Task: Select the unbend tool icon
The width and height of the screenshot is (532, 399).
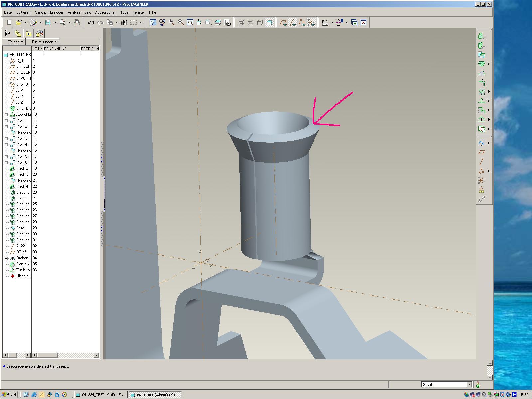Action: tap(481, 101)
